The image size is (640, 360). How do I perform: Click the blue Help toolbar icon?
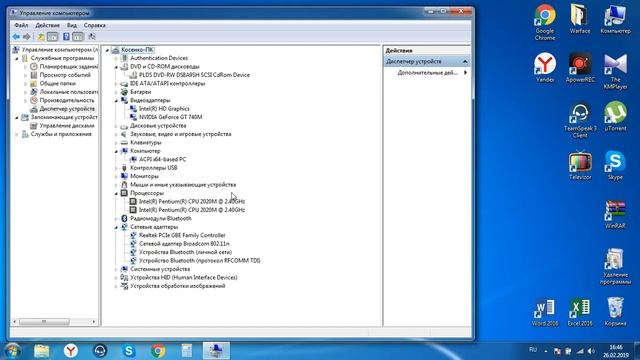click(x=66, y=37)
